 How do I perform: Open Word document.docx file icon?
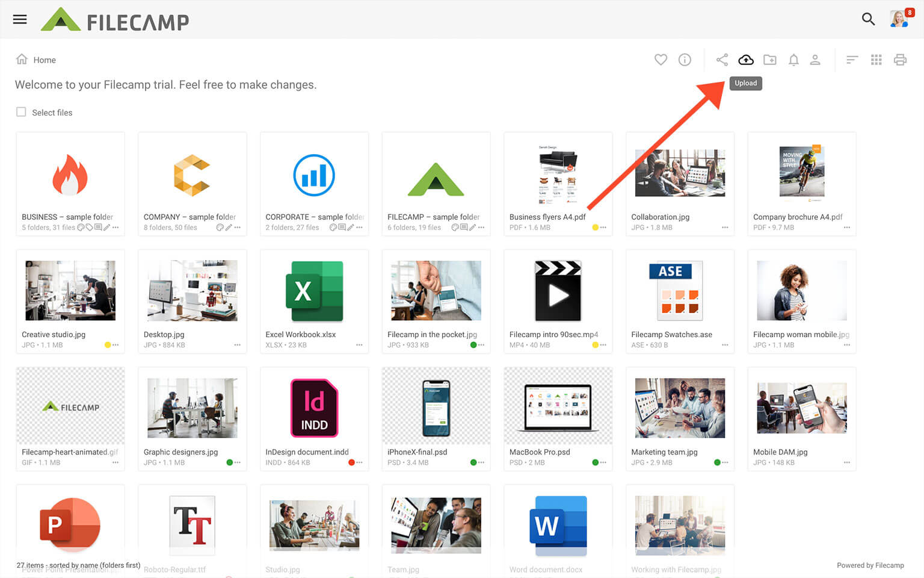click(558, 525)
